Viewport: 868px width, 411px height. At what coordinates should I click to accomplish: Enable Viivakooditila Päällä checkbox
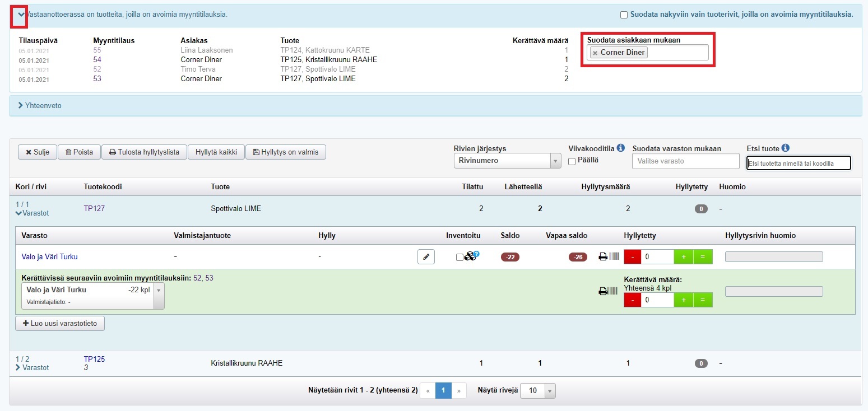(572, 161)
